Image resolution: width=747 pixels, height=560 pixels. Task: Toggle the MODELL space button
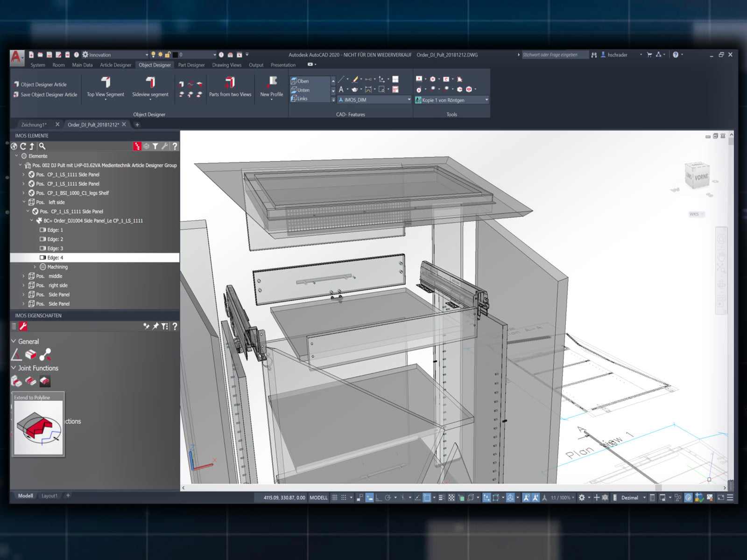[318, 497]
